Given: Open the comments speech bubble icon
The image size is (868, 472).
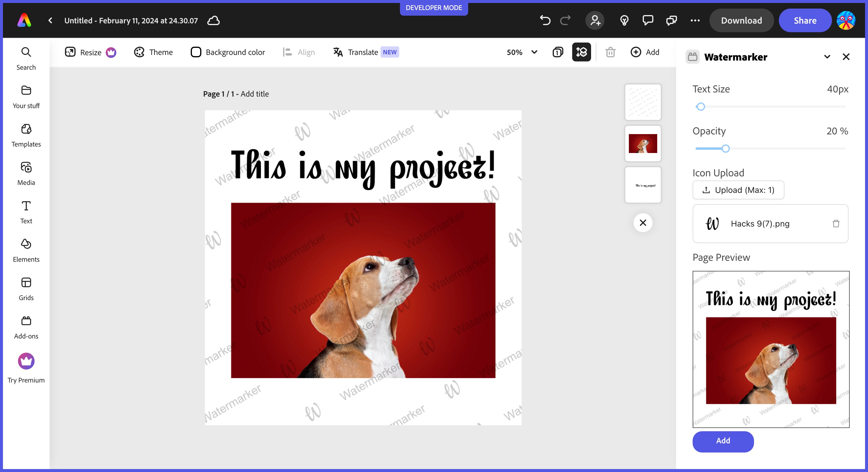Looking at the screenshot, I should (x=648, y=21).
